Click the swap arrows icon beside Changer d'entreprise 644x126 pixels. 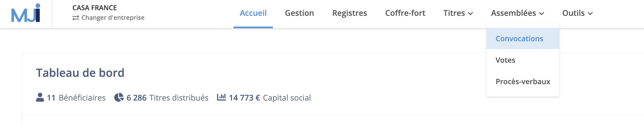coord(76,18)
